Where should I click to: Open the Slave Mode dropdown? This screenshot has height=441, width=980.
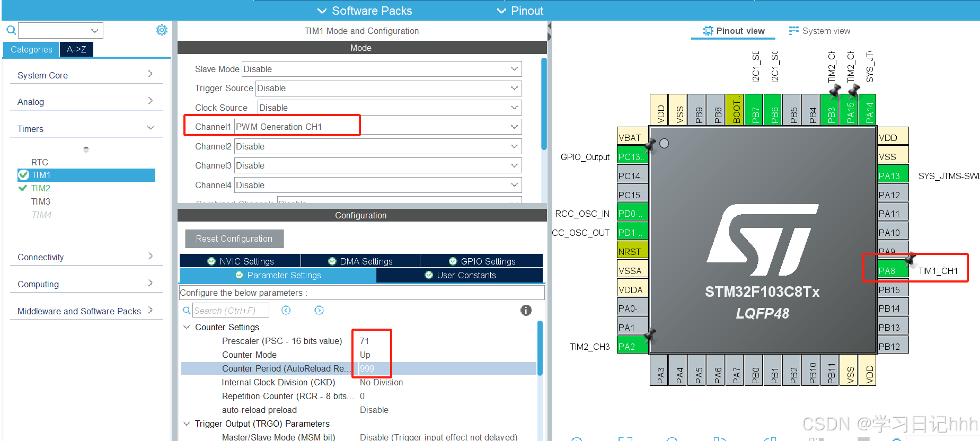point(382,69)
